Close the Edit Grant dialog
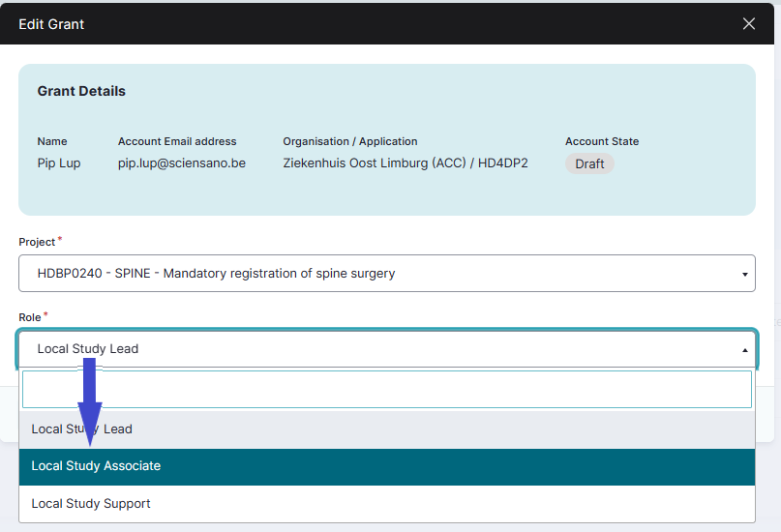The image size is (781, 532). click(748, 24)
